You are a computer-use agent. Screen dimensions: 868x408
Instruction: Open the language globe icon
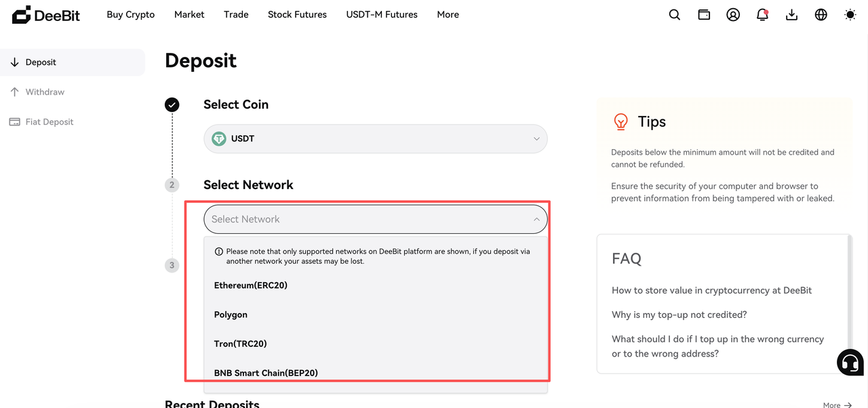[821, 14]
